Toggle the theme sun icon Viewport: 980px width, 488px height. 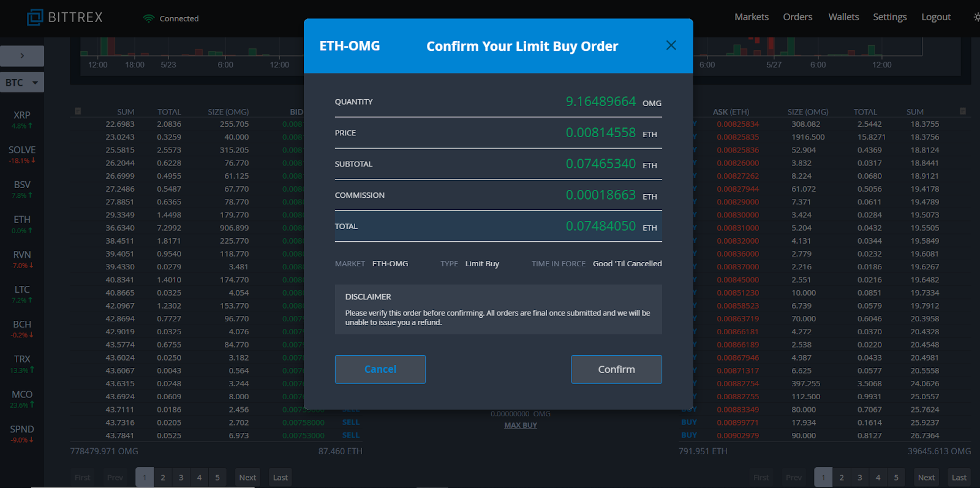976,17
